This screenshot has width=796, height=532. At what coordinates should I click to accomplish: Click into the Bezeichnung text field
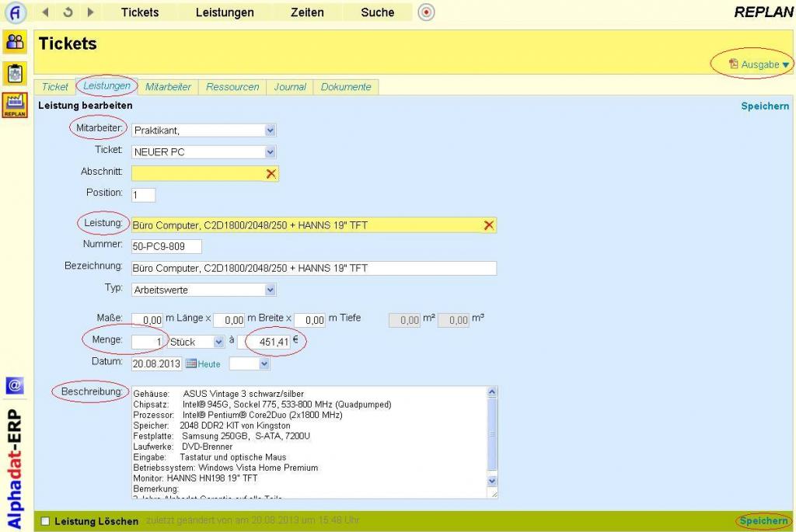[314, 268]
